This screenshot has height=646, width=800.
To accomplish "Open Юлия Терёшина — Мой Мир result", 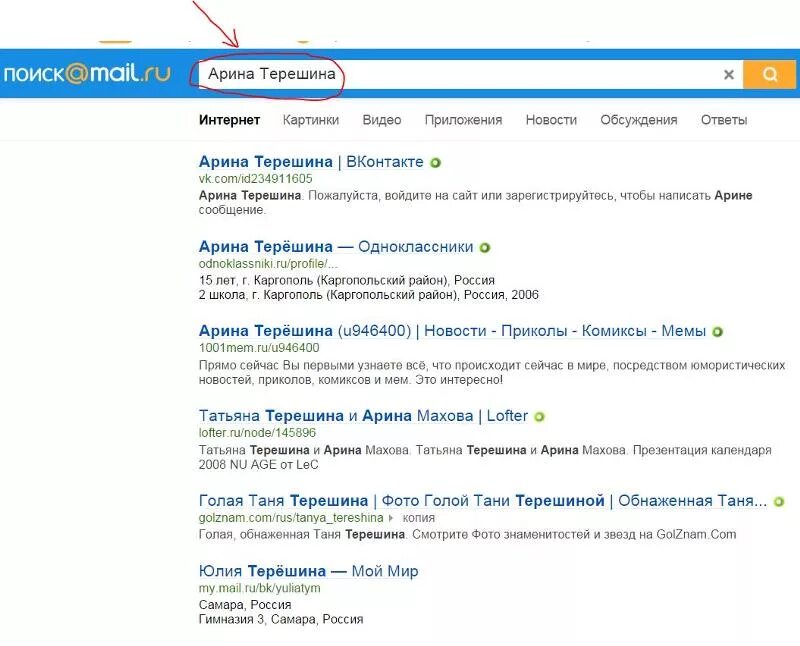I will tap(308, 570).
